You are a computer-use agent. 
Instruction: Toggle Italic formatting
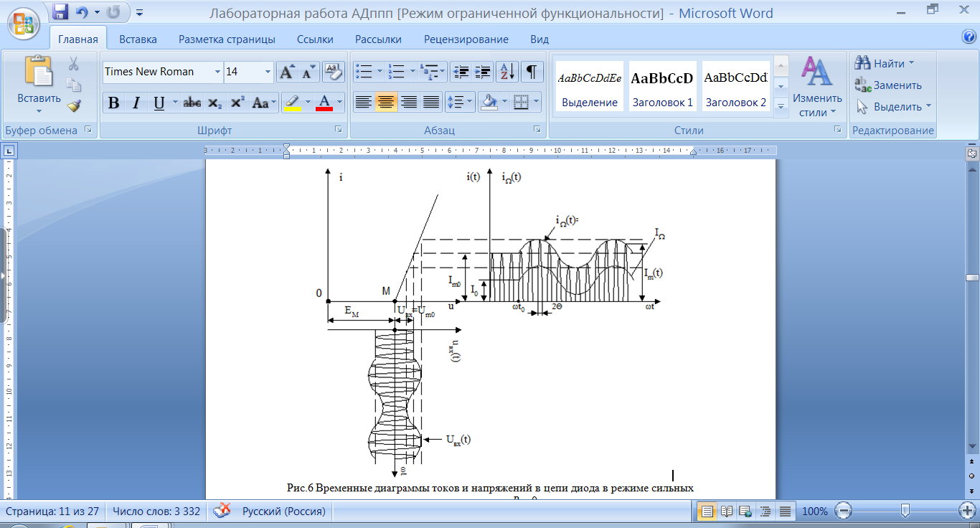pos(136,103)
